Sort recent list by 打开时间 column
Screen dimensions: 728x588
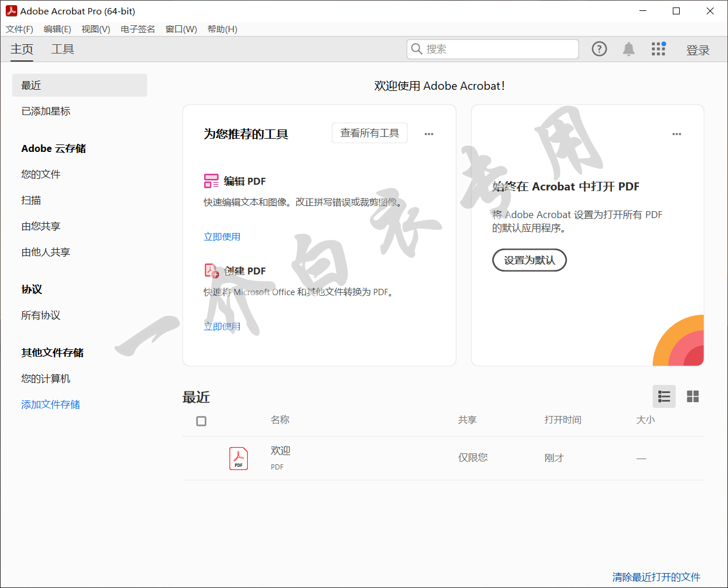[x=563, y=420]
